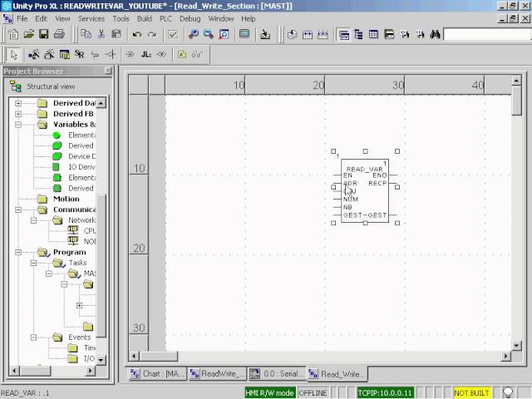
Task: Open the File menu
Action: click(22, 18)
